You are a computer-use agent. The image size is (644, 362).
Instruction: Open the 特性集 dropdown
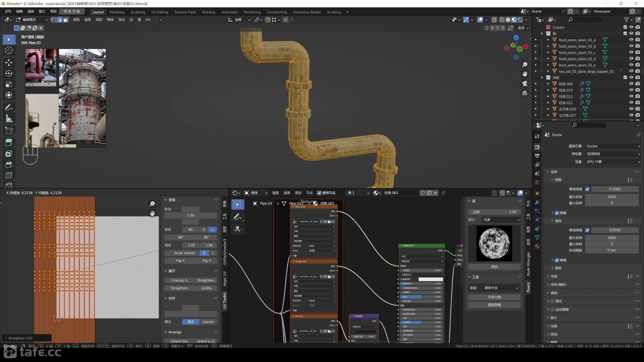[x=613, y=154]
